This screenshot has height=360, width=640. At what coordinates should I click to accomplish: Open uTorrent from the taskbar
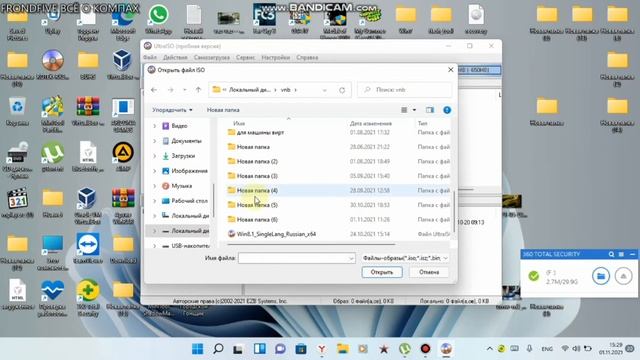click(x=404, y=349)
